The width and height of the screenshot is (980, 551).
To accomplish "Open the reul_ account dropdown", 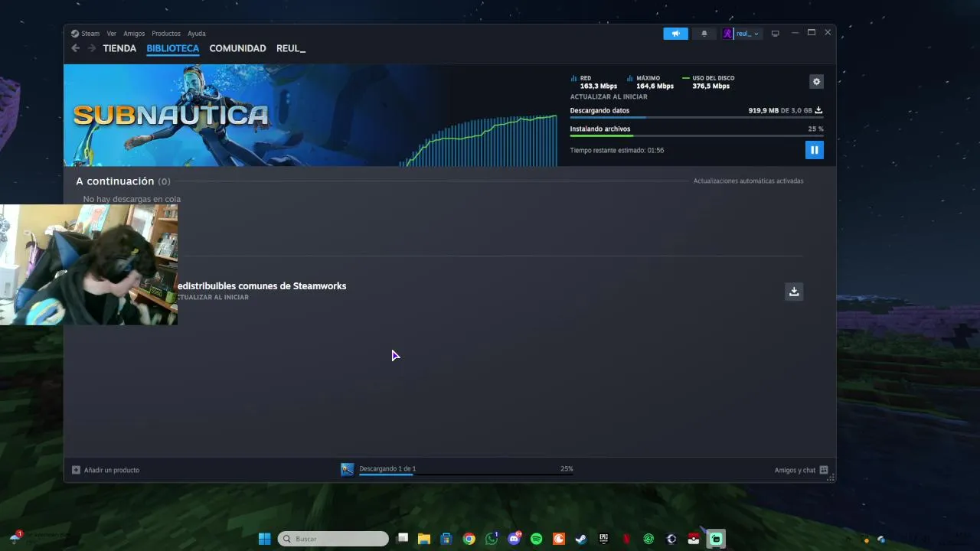I will (747, 34).
